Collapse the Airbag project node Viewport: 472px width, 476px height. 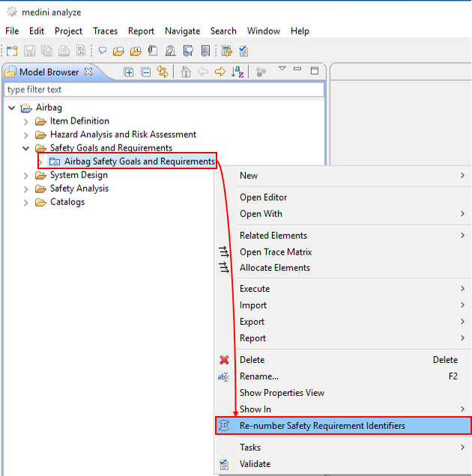coord(11,108)
